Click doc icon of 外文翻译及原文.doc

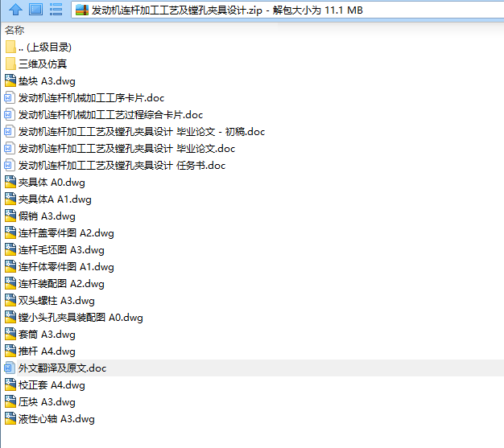10,368
